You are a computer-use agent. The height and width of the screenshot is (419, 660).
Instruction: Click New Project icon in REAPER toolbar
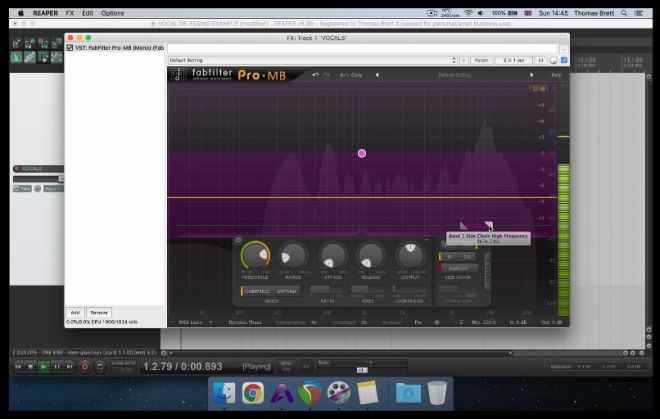pyautogui.click(x=16, y=43)
